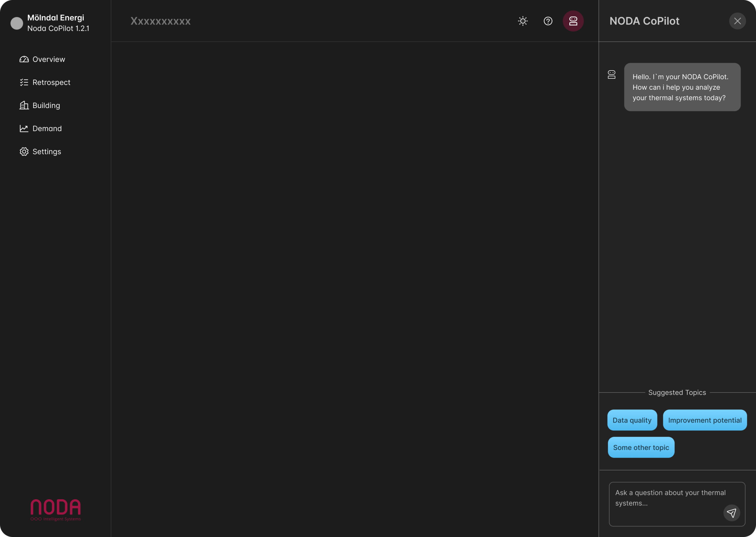Screen dimensions: 756x537
Task: Click the Mölndal Energi avatar circle
Action: pos(17,23)
